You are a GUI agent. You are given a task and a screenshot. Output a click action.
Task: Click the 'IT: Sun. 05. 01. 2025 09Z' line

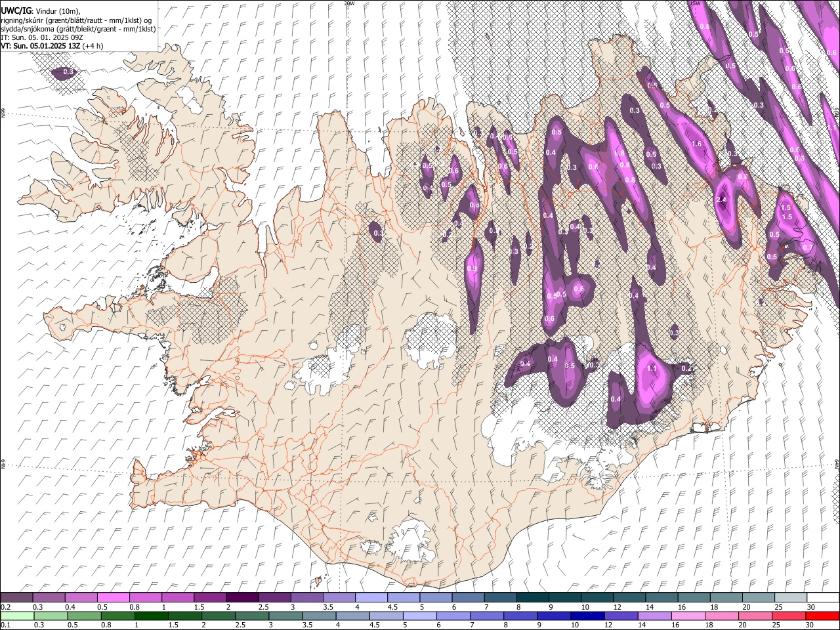(x=41, y=37)
